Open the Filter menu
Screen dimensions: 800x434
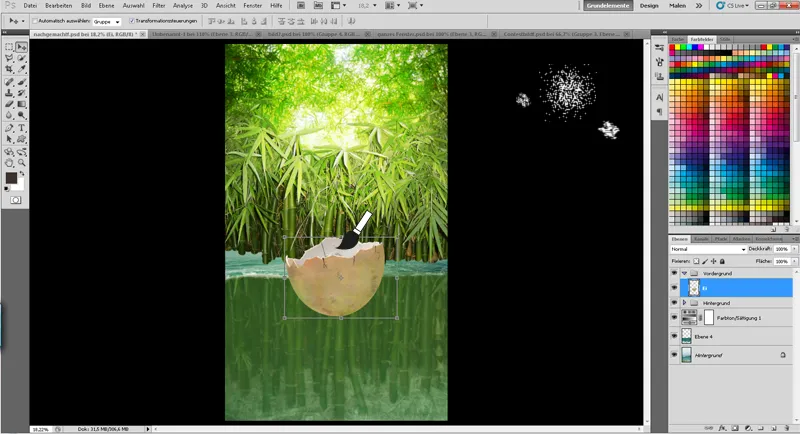[x=159, y=6]
